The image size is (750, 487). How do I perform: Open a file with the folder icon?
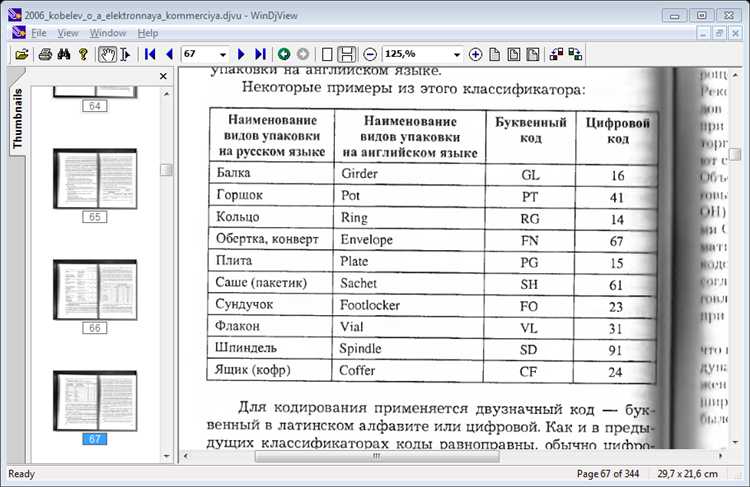[22, 55]
